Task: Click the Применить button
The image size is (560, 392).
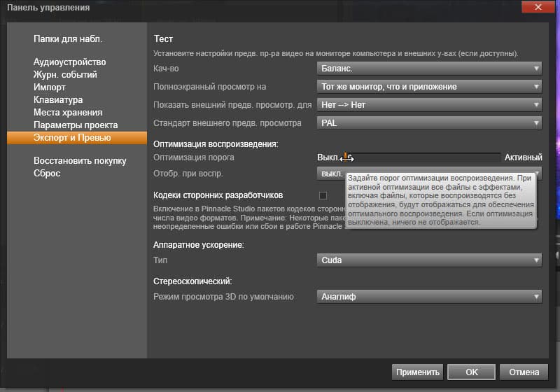Action: (x=417, y=372)
